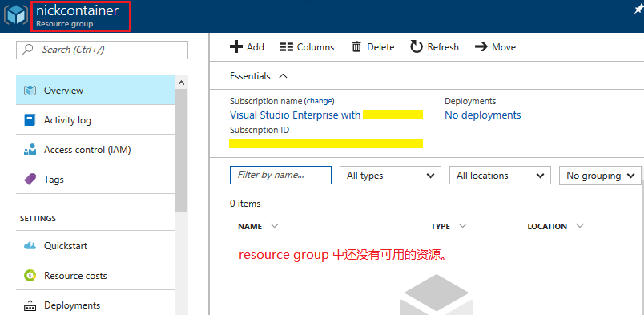Image resolution: width=644 pixels, height=315 pixels.
Task: Click the trash can Delete icon
Action: click(356, 46)
